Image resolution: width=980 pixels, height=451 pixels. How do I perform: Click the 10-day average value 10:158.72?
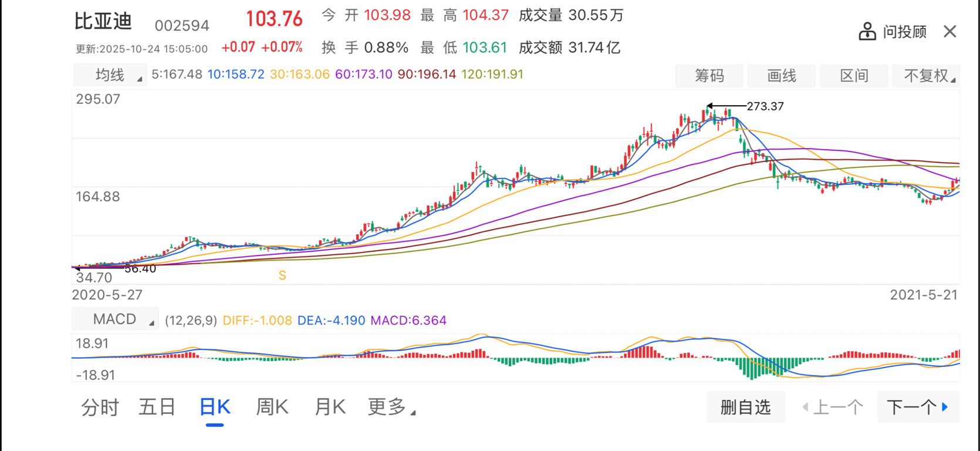point(236,75)
